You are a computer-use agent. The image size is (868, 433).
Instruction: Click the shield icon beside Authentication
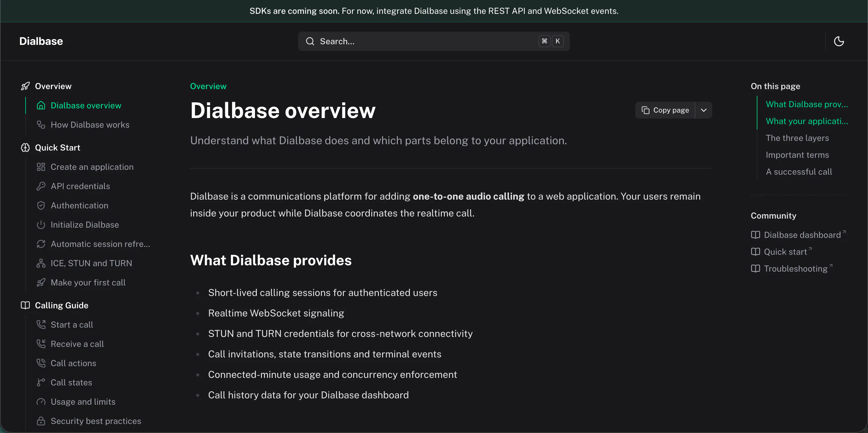(41, 205)
